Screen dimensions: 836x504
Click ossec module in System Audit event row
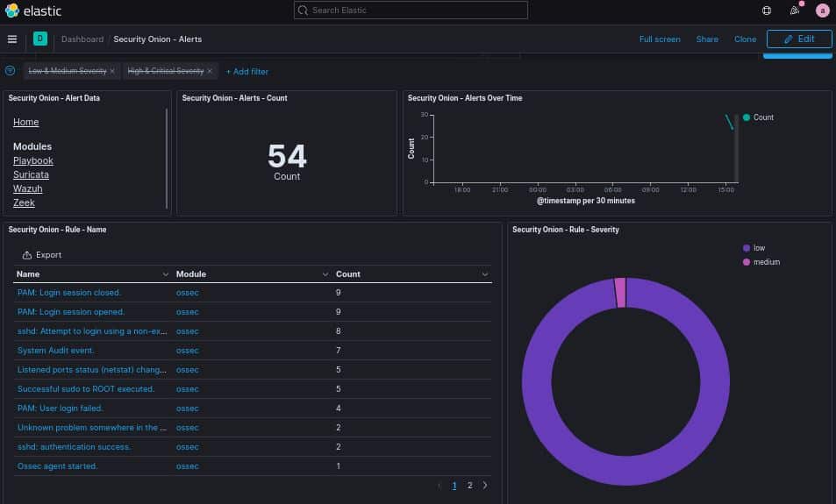(187, 350)
